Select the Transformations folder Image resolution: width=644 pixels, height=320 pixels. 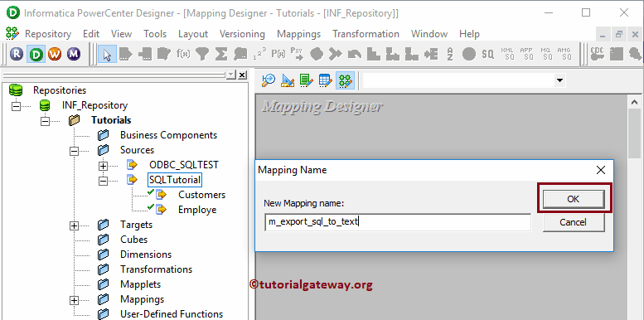(156, 269)
